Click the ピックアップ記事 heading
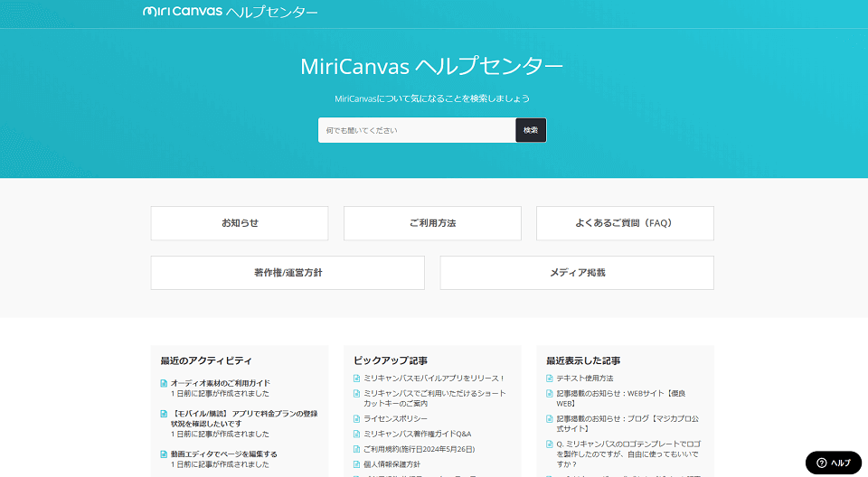Viewport: 868px width, 477px height. (x=391, y=360)
